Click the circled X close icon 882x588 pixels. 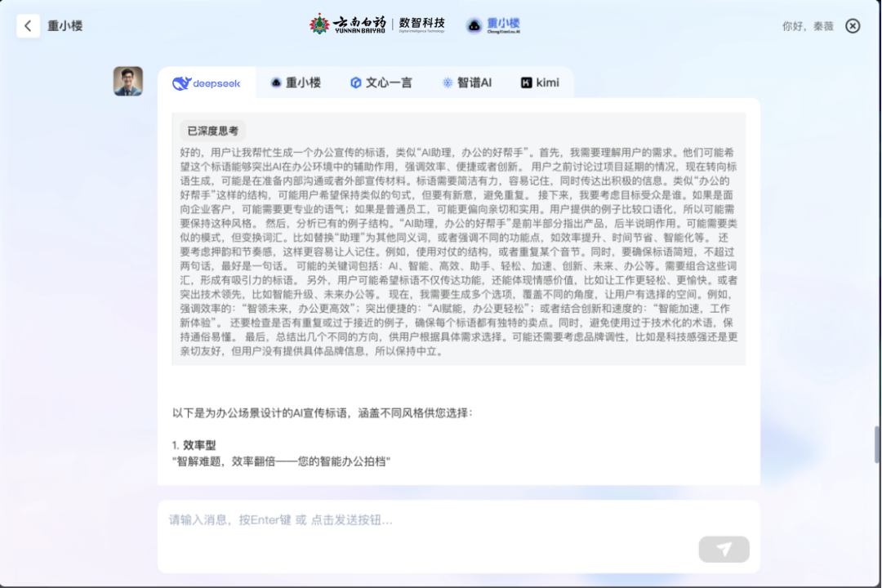853,26
